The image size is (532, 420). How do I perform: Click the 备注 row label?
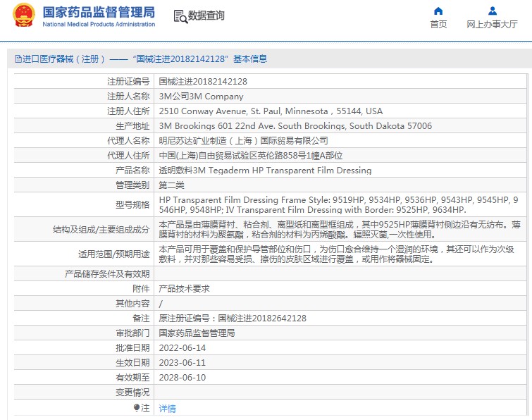(141, 319)
